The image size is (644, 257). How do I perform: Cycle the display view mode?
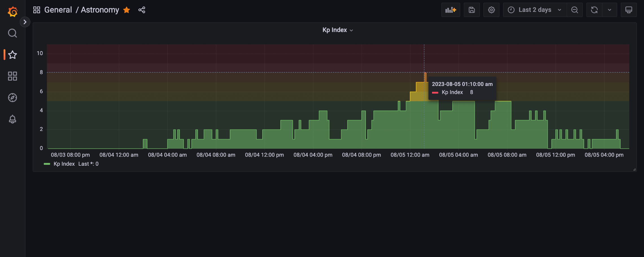pos(628,10)
